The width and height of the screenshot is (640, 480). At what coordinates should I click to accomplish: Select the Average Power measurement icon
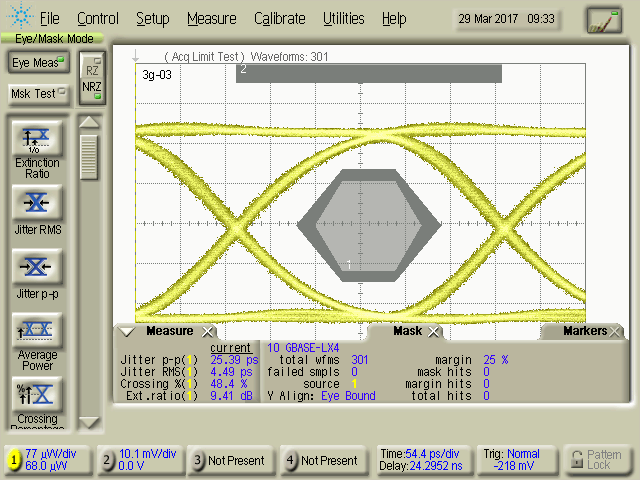[x=37, y=331]
